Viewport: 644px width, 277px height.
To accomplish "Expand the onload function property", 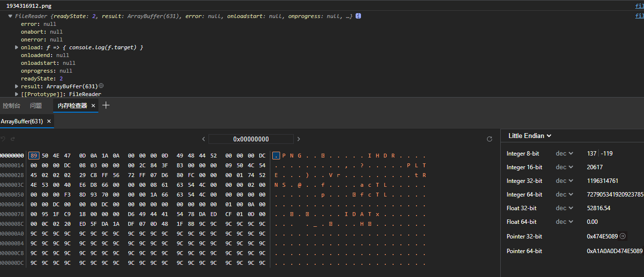I will [x=17, y=47].
